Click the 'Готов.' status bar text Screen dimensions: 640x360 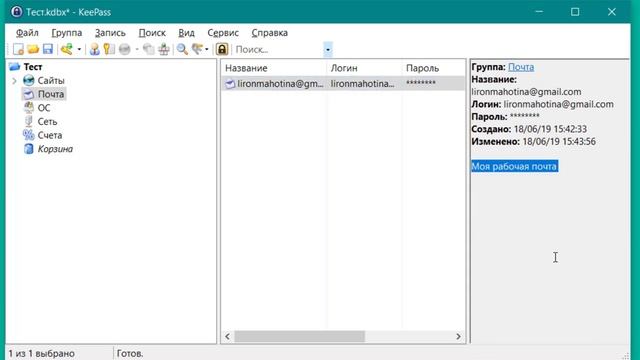pyautogui.click(x=130, y=353)
